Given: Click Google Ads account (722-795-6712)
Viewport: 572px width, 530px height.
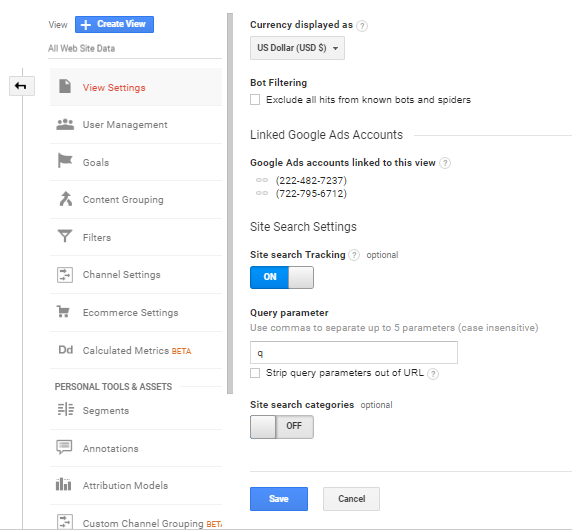Looking at the screenshot, I should [x=311, y=193].
